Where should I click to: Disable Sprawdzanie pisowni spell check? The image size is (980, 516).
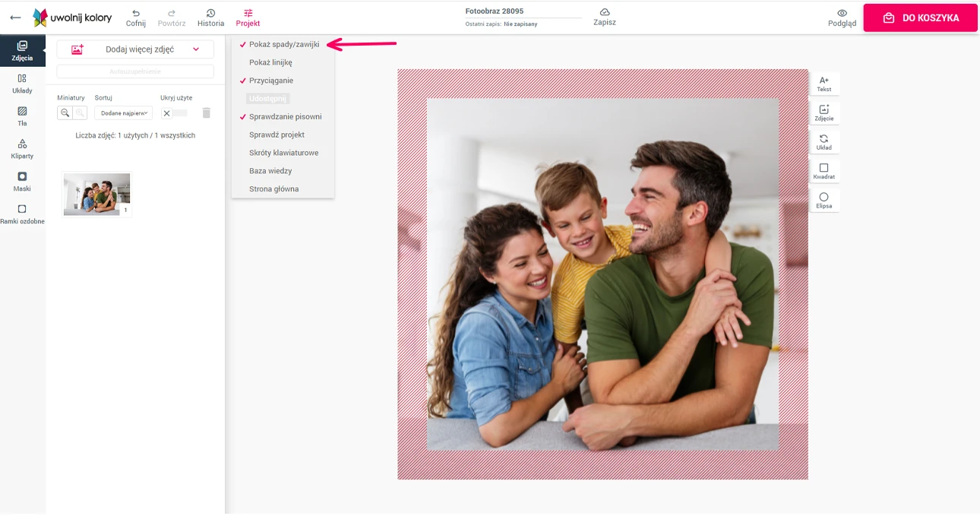(x=285, y=117)
